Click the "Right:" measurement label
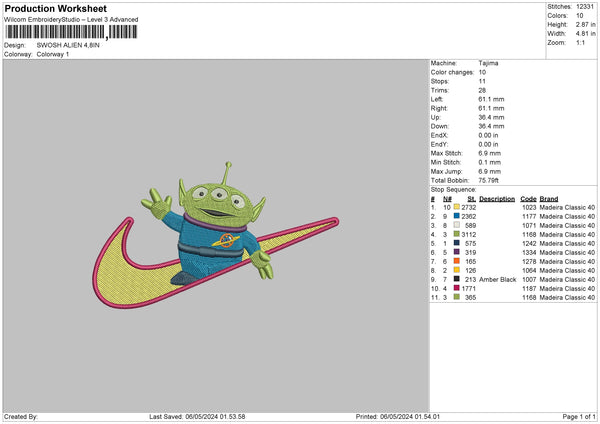This screenshot has height=424, width=600. (439, 108)
